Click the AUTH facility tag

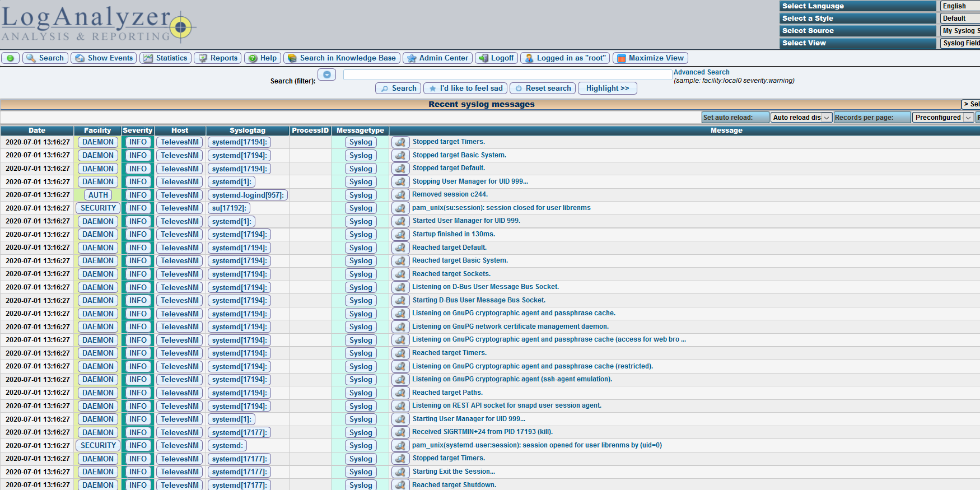[x=98, y=195]
